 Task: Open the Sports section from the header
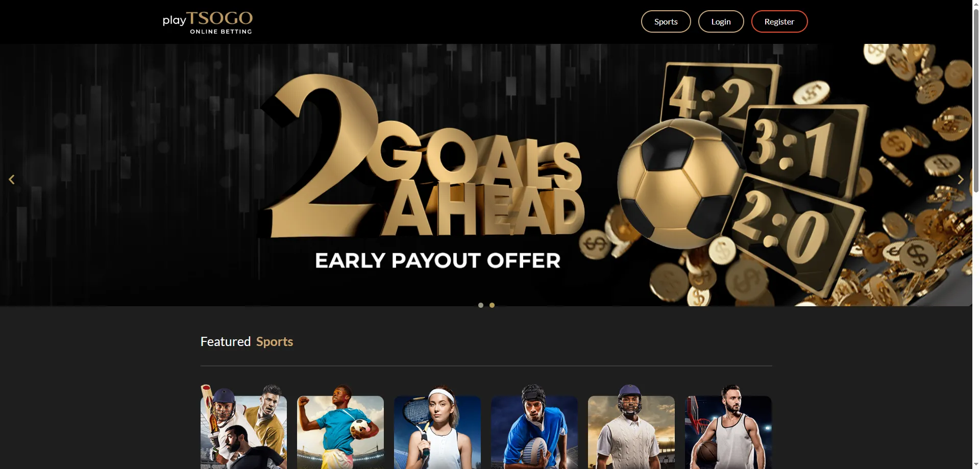(x=666, y=21)
